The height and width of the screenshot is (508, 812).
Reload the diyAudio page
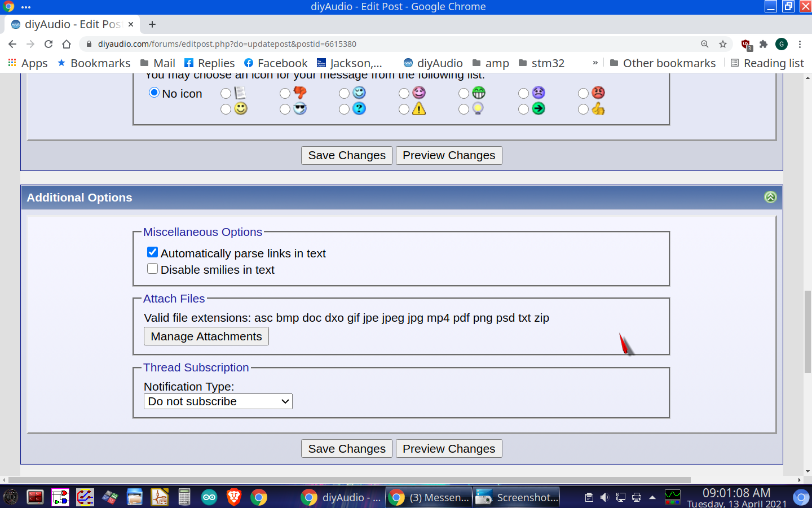(x=48, y=44)
